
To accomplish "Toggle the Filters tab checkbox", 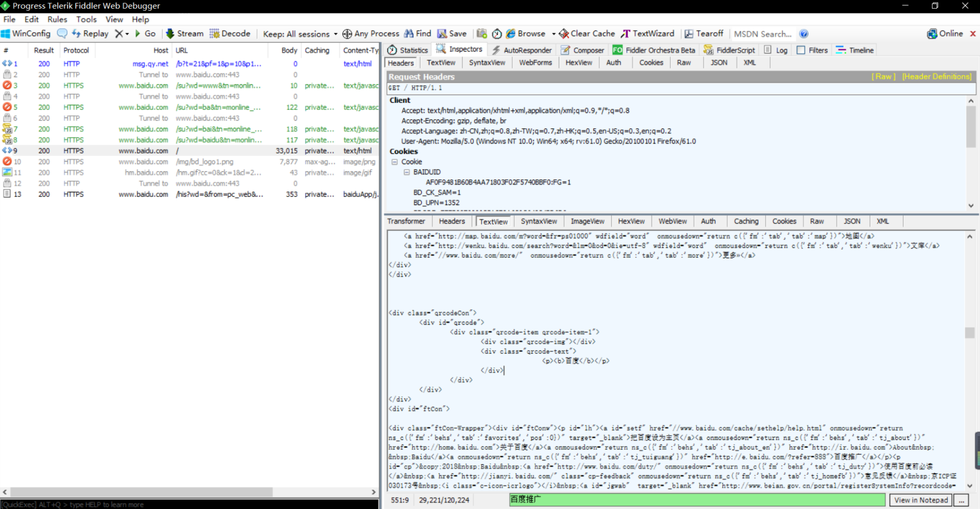I will (801, 50).
